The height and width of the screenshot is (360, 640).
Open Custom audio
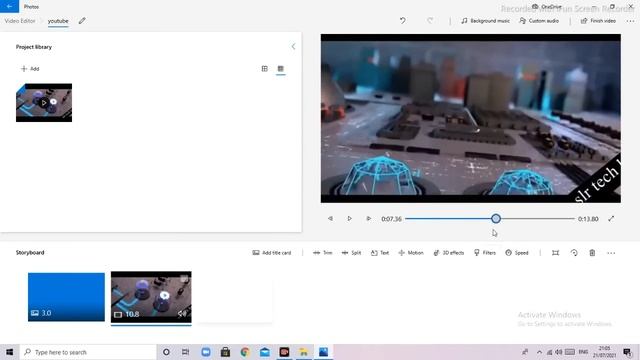point(539,21)
